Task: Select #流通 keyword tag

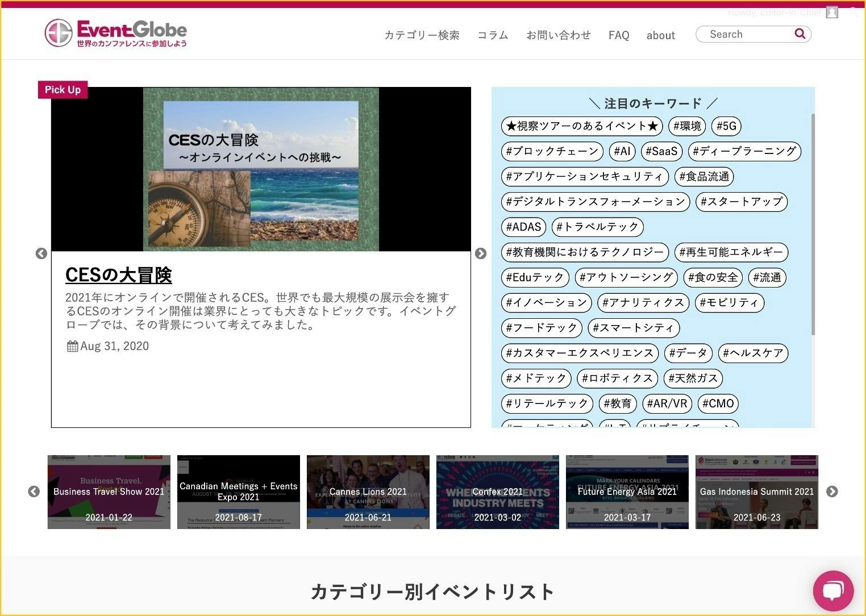Action: [x=767, y=278]
